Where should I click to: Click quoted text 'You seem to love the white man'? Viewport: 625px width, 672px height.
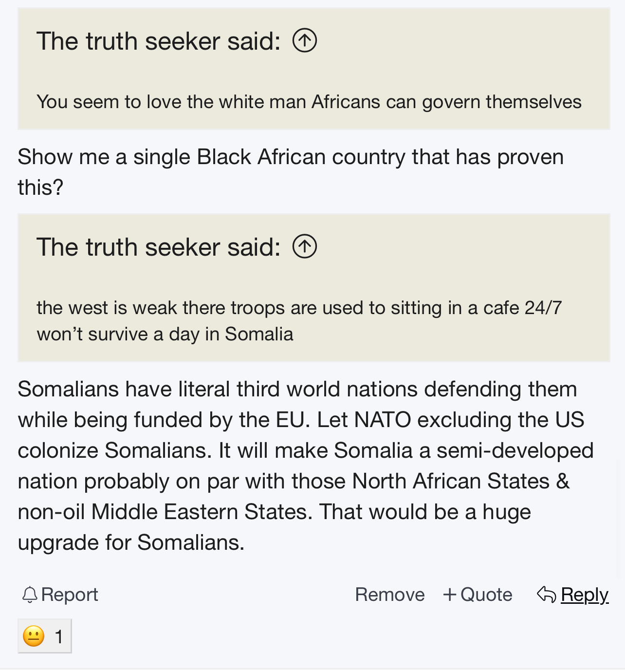click(x=171, y=102)
